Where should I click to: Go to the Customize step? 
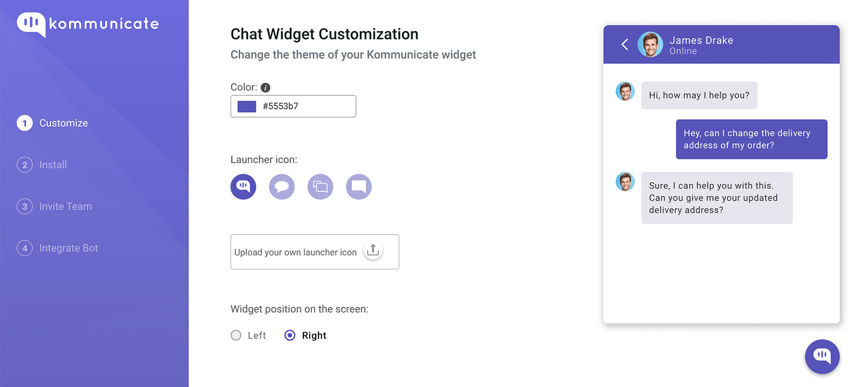coord(63,123)
